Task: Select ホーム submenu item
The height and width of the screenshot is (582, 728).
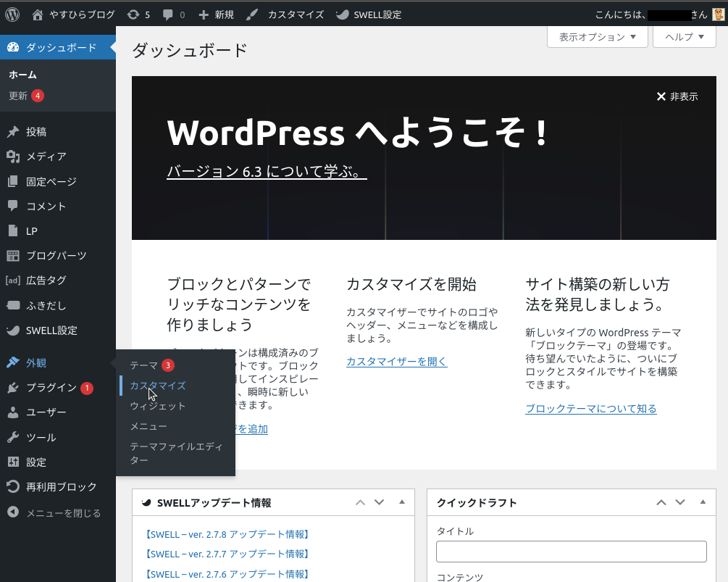Action: tap(22, 75)
